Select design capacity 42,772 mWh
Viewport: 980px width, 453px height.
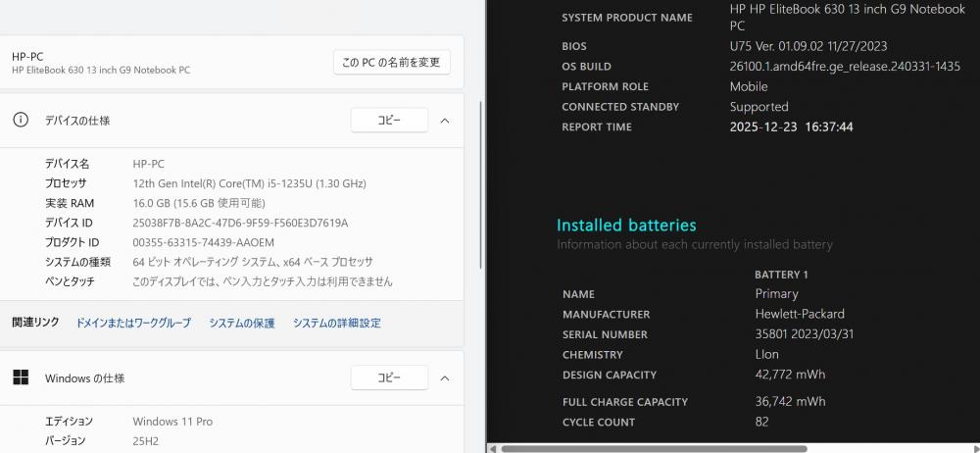pos(790,375)
